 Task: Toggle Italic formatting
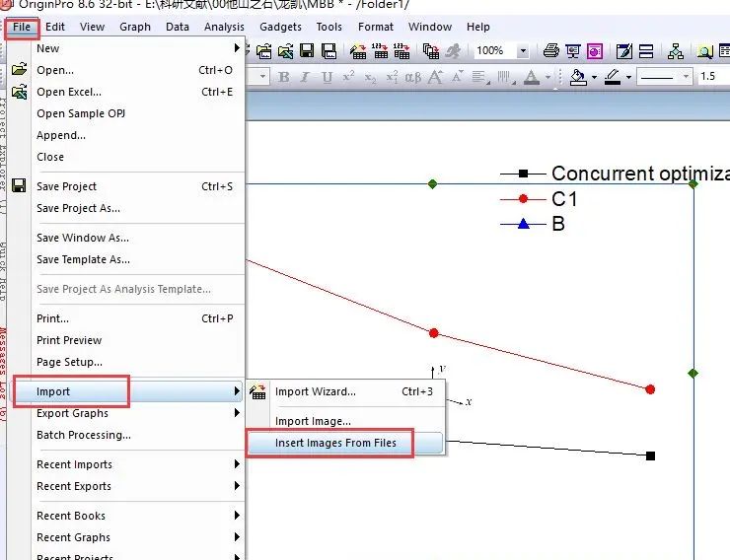305,77
